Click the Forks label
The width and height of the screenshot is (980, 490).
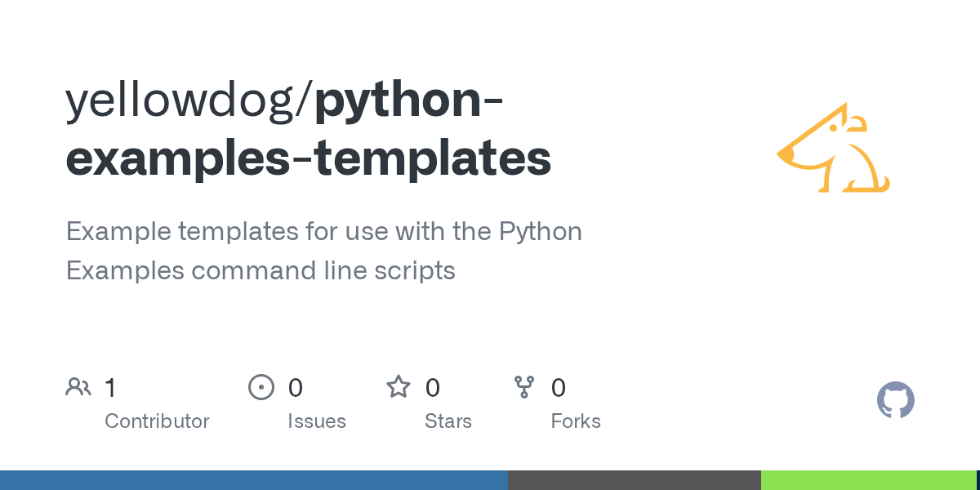(575, 421)
